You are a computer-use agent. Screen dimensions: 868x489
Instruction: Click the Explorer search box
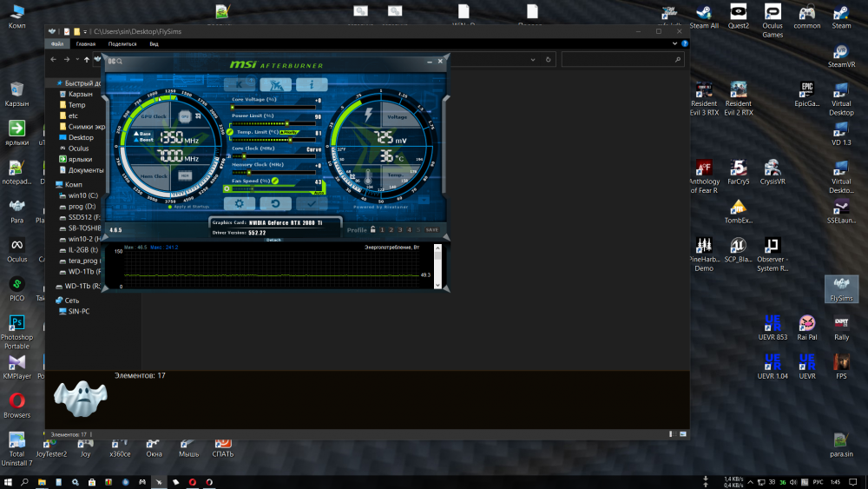[622, 60]
